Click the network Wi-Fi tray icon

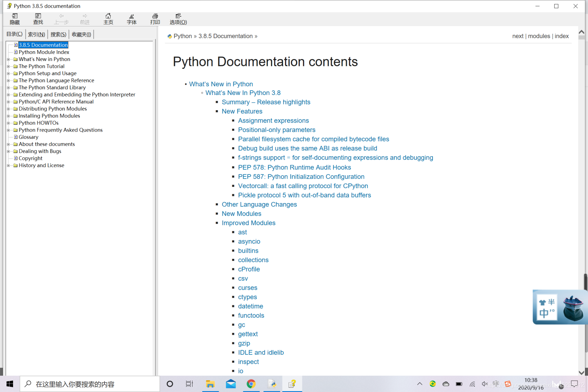pyautogui.click(x=472, y=384)
